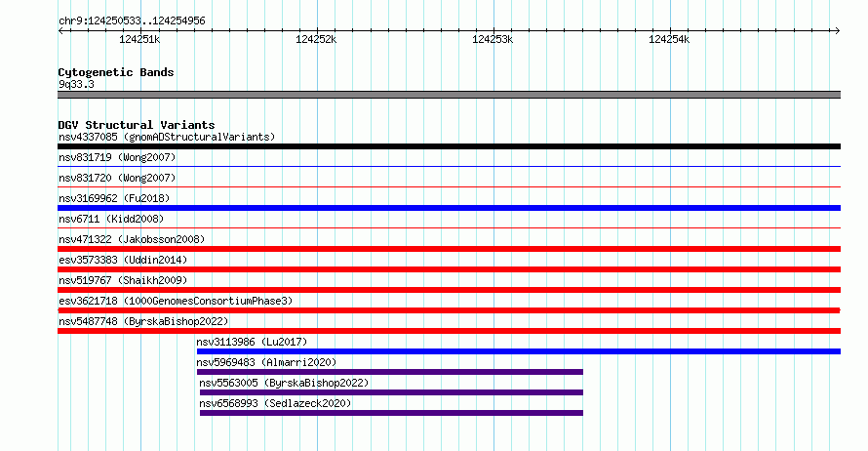
Task: Click nsv5487748 (ByrskaBishop2022) label
Action: pyautogui.click(x=143, y=321)
